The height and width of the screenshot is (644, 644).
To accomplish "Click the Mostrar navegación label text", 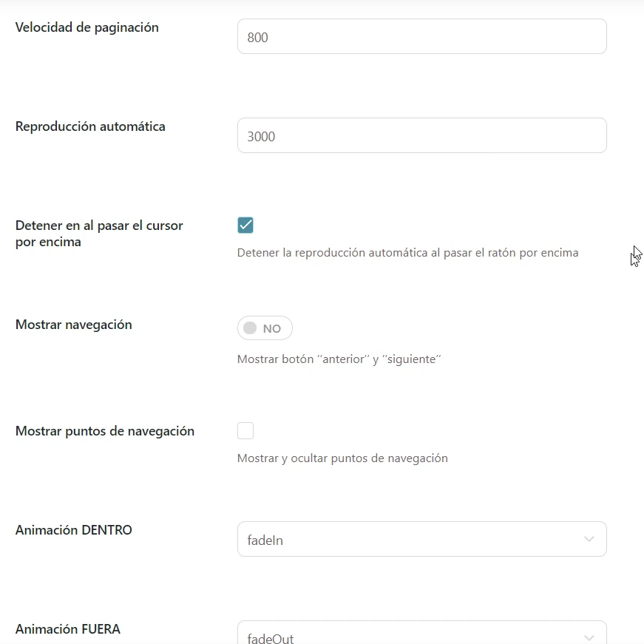I will pyautogui.click(x=74, y=325).
